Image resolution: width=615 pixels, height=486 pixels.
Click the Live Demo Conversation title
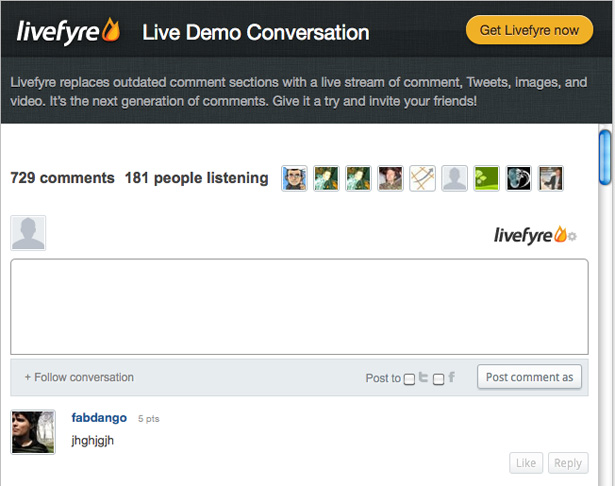click(x=256, y=32)
